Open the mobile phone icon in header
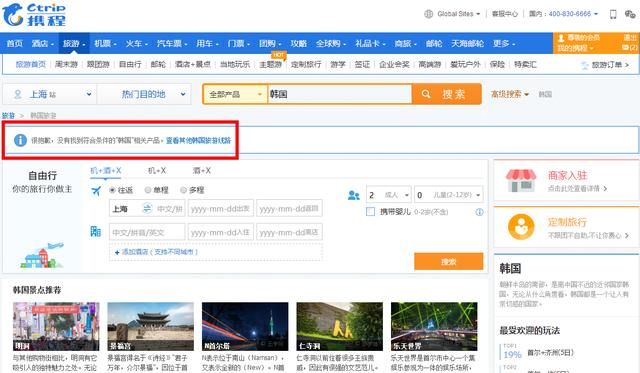The image size is (640, 373). (x=613, y=14)
